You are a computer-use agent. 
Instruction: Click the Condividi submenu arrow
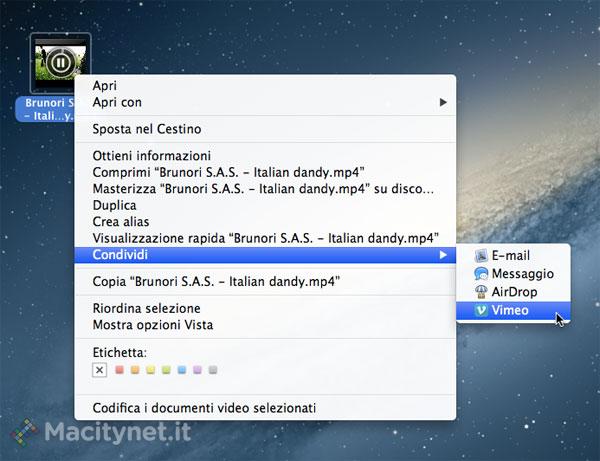pos(443,255)
